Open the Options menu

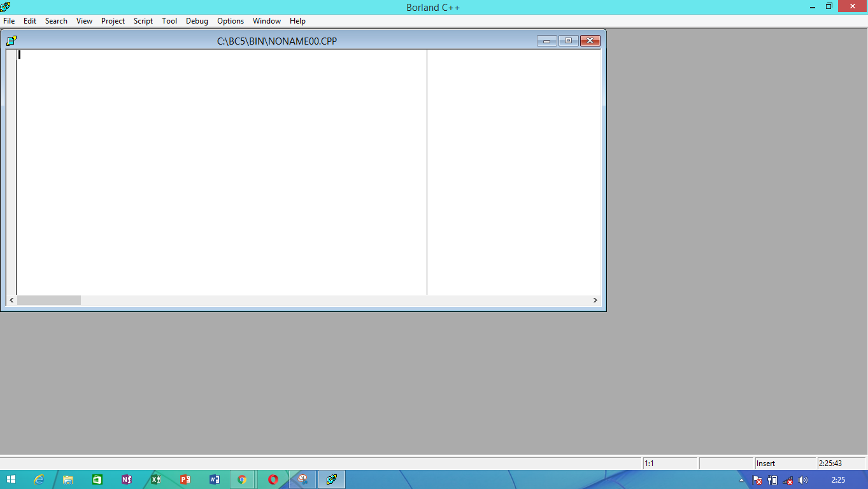coord(230,20)
